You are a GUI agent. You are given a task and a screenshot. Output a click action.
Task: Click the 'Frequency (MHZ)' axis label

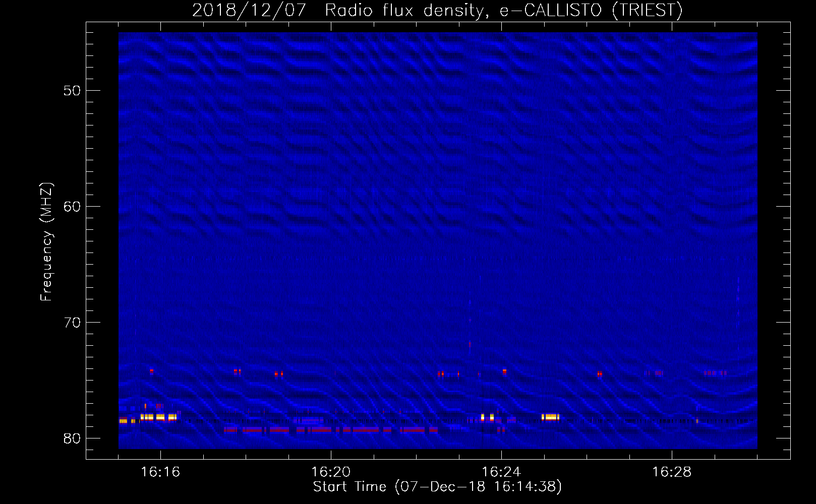(46, 242)
